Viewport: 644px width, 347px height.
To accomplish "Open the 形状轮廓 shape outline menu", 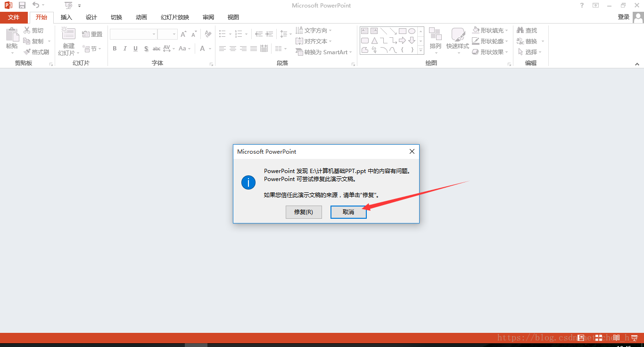I will tap(490, 41).
